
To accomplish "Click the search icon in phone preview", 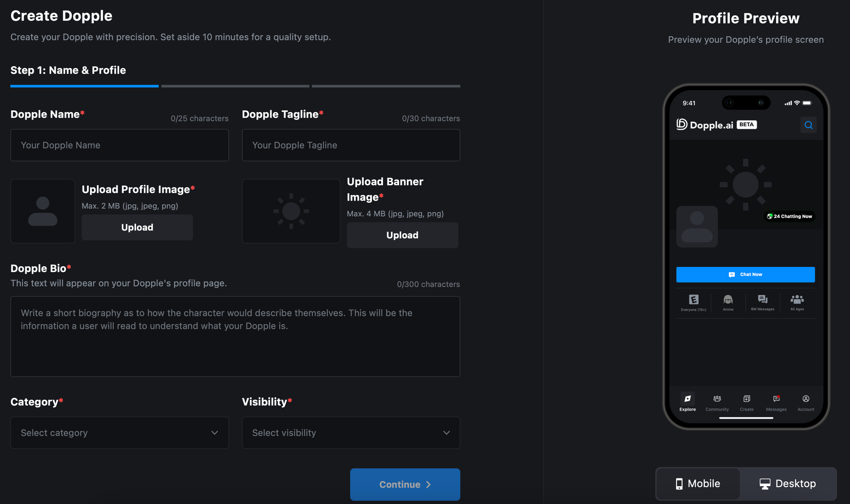I will pos(808,125).
